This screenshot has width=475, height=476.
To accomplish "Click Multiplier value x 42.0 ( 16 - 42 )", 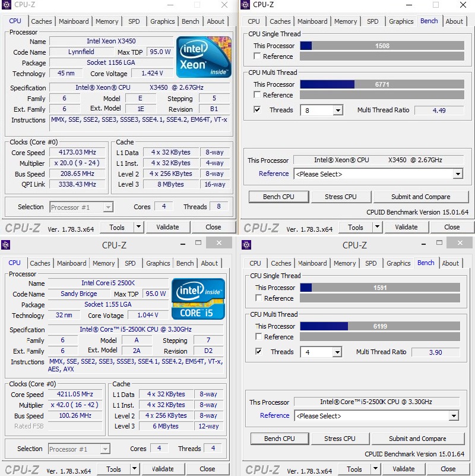I will 75,405.
